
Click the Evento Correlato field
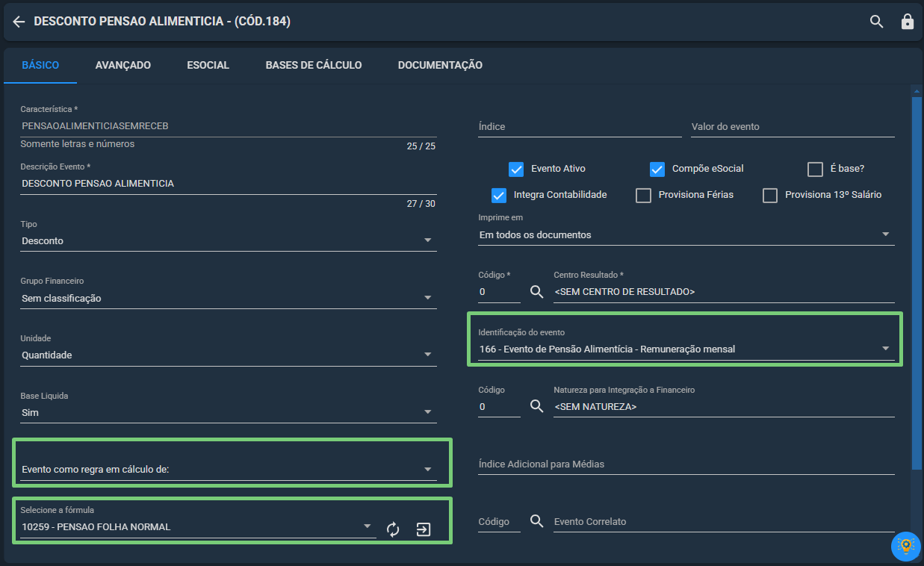coord(724,522)
